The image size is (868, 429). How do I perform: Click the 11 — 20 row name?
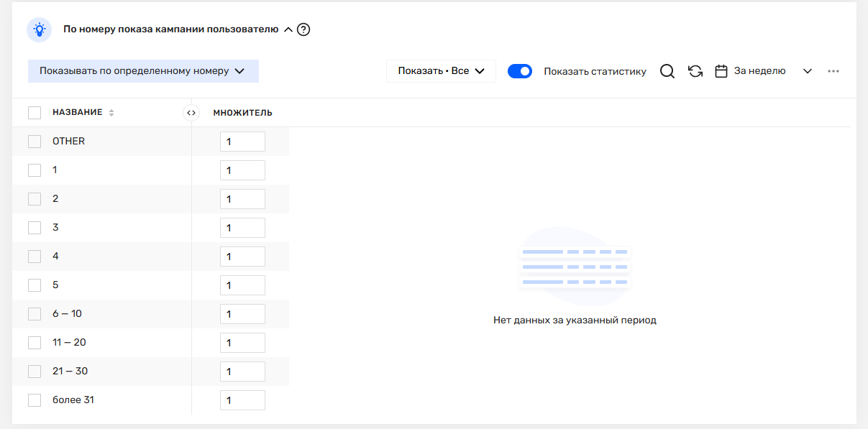[x=69, y=343]
